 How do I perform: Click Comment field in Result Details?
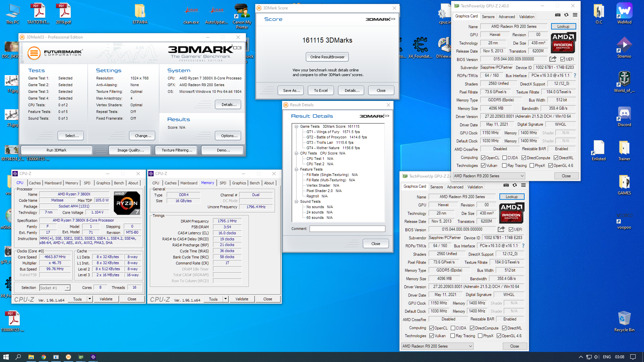point(347,229)
